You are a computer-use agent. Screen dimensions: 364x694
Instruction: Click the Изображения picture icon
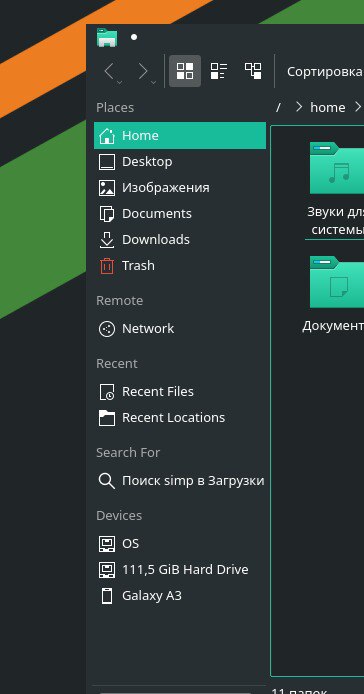click(x=107, y=188)
